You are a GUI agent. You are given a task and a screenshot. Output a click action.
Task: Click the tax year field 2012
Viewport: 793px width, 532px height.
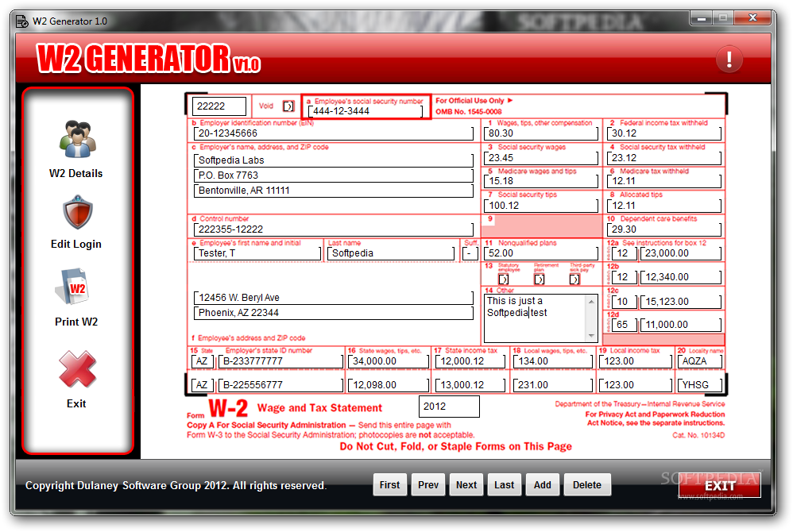[x=449, y=407]
